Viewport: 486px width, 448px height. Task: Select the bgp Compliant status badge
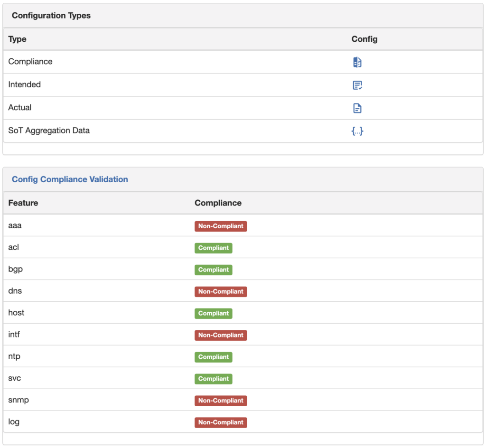coord(213,270)
